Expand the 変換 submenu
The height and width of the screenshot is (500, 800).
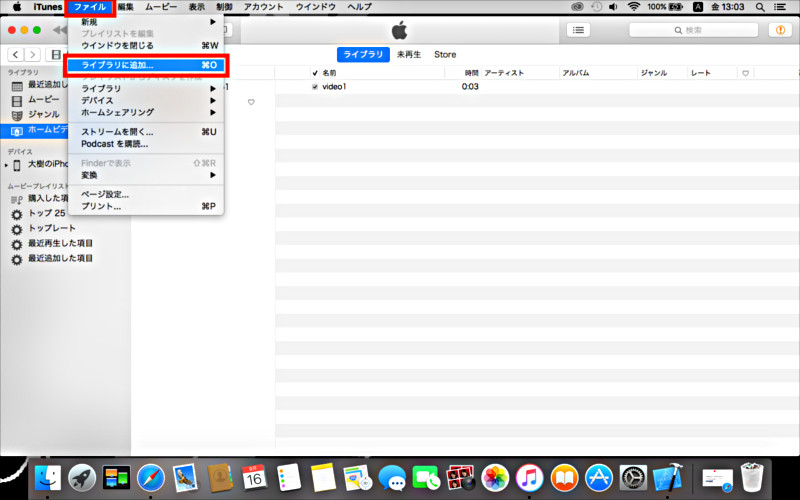tap(148, 175)
